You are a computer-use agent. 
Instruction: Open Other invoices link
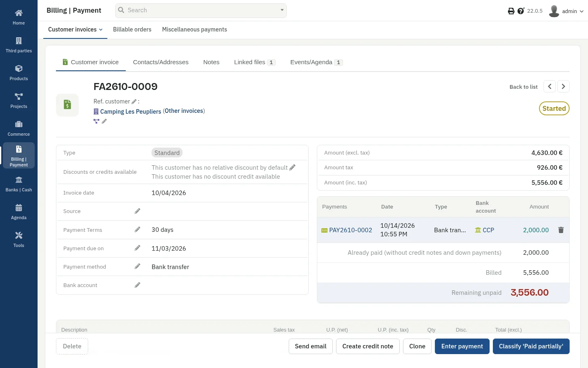pyautogui.click(x=184, y=111)
